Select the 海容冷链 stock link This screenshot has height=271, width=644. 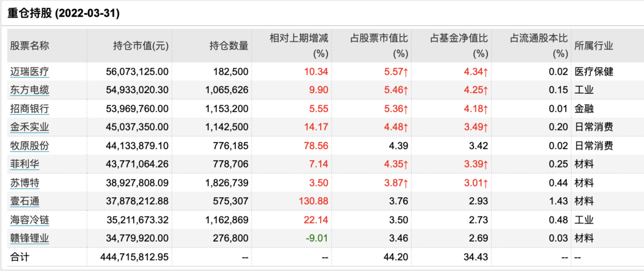coord(29,220)
